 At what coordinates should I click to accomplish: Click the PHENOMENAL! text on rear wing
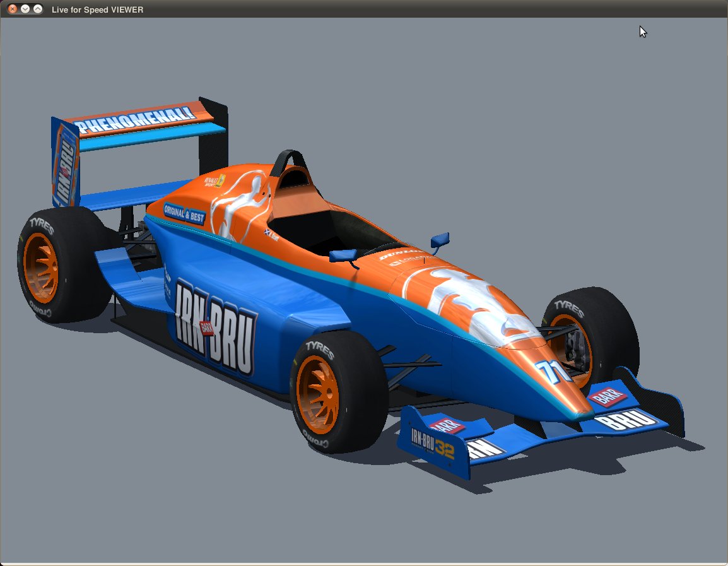134,119
